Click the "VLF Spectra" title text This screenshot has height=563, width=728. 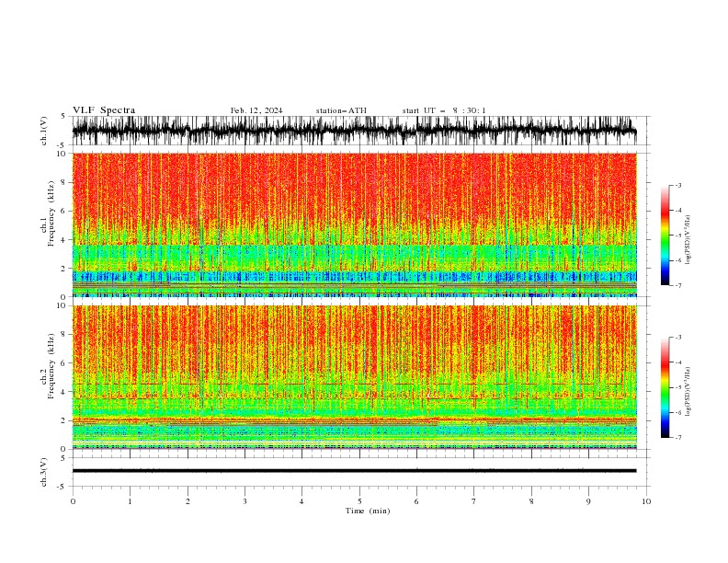click(x=104, y=110)
